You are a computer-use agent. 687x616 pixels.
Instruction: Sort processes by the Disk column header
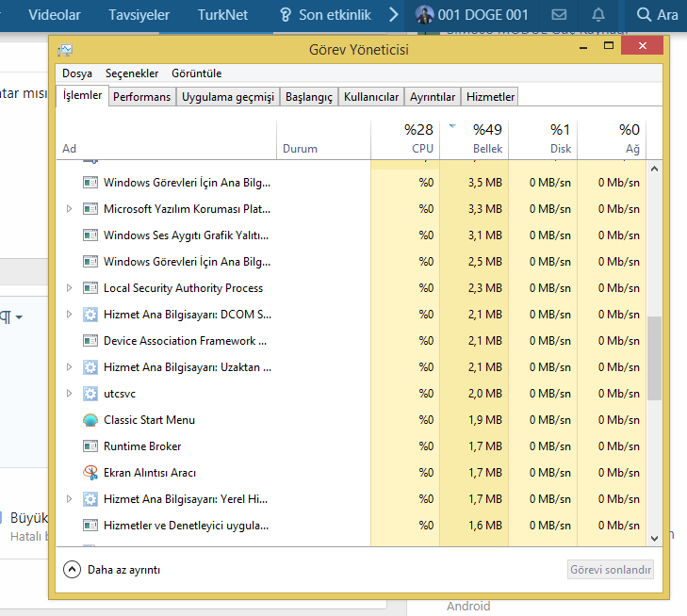click(543, 139)
